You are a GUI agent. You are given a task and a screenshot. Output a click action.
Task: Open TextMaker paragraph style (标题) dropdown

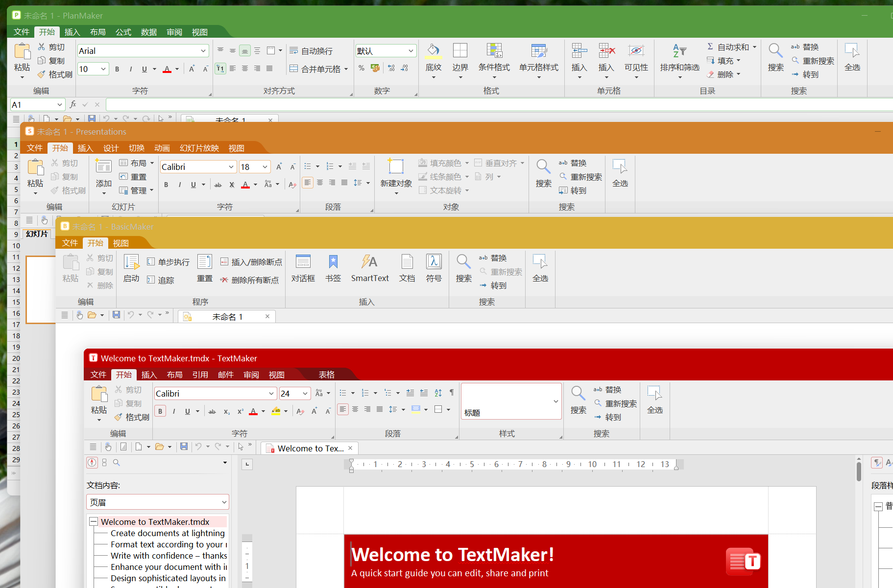(x=556, y=401)
